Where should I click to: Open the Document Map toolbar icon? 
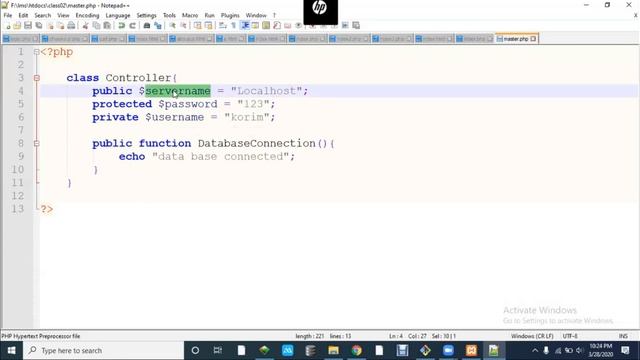[x=266, y=26]
